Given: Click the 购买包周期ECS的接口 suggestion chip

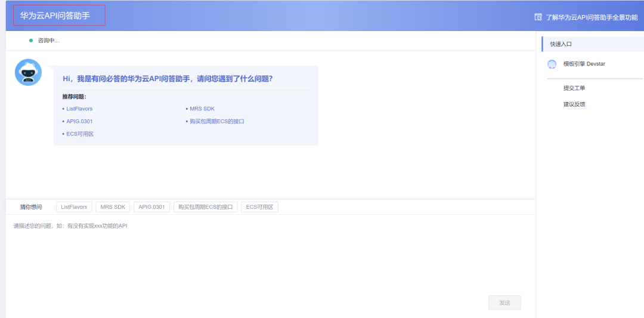Looking at the screenshot, I should click(205, 207).
